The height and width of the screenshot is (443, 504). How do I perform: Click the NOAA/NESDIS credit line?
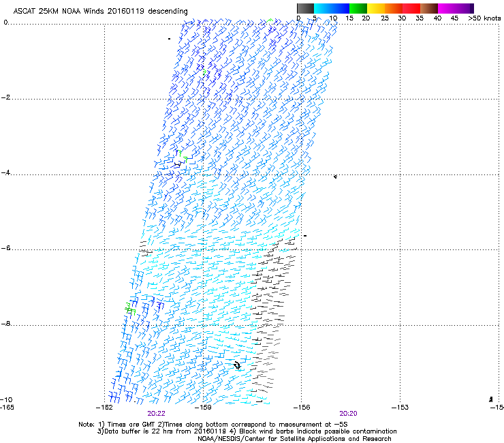(294, 439)
